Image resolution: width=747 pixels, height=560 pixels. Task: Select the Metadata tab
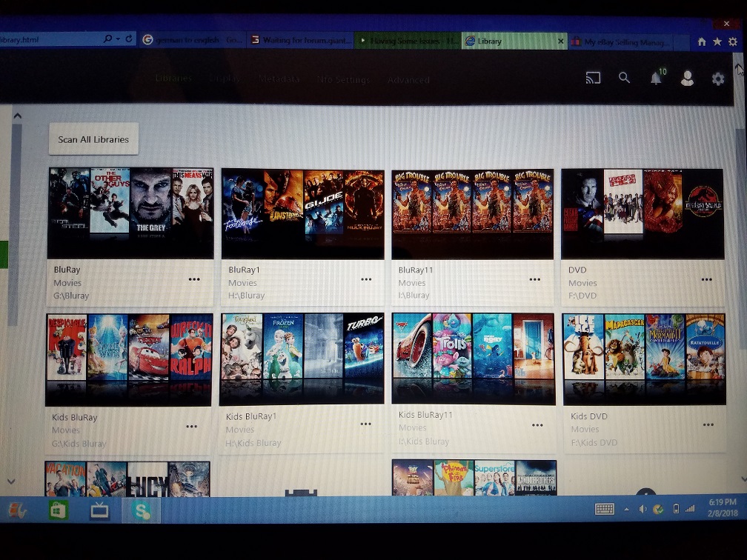point(279,79)
